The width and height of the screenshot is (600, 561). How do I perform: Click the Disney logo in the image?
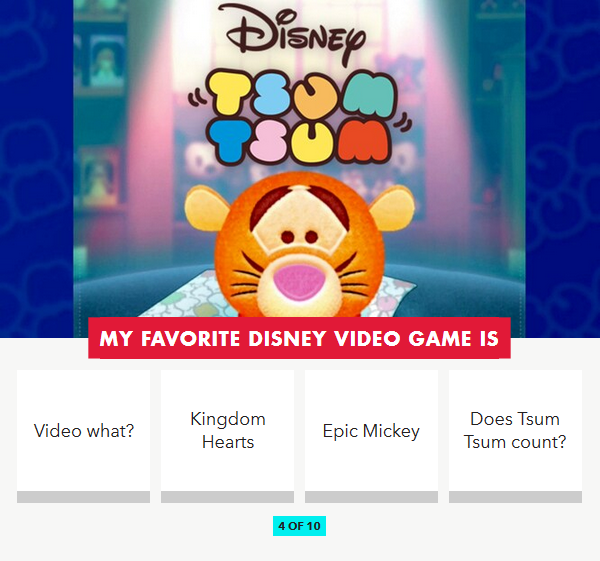(296, 32)
